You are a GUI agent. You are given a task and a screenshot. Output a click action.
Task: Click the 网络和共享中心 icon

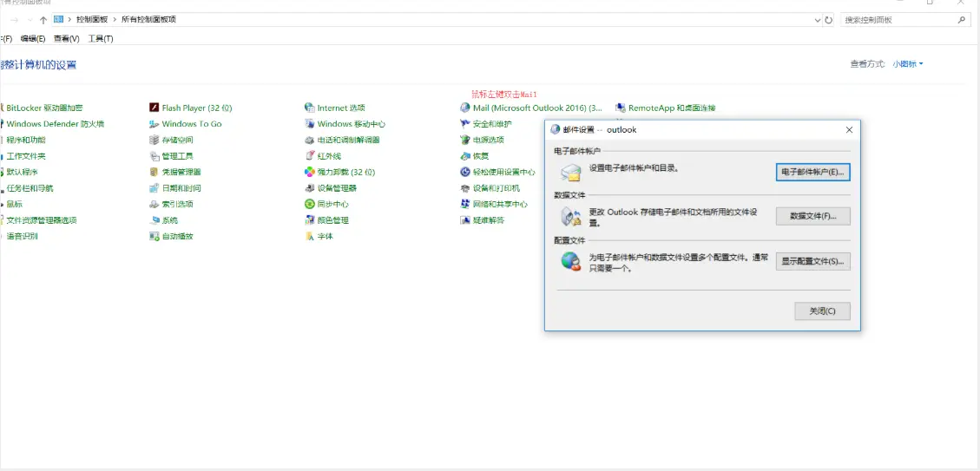point(465,204)
